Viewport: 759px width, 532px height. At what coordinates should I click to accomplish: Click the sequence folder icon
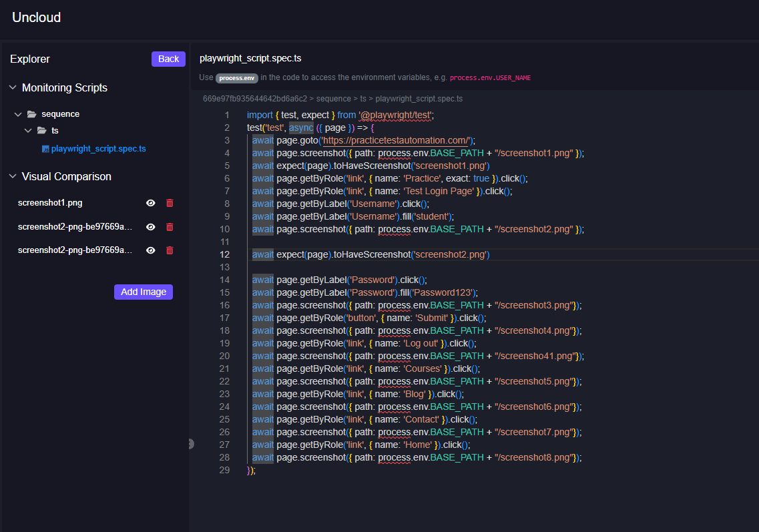pos(32,114)
